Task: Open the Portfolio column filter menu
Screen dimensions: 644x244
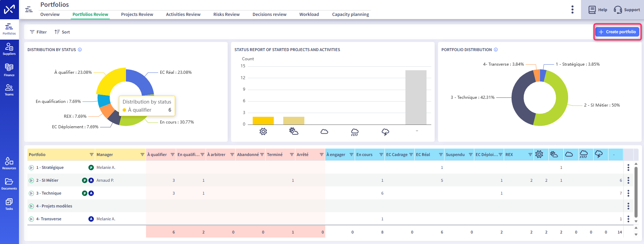Action: click(91, 155)
